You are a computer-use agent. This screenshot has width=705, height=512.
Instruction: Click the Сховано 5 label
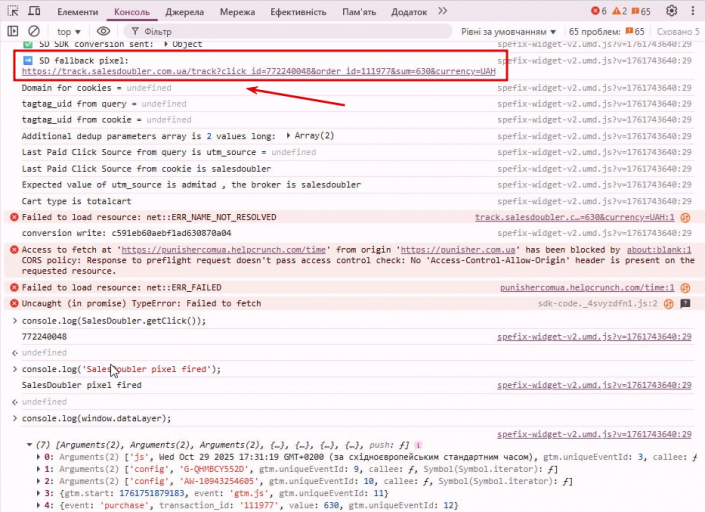coord(678,32)
